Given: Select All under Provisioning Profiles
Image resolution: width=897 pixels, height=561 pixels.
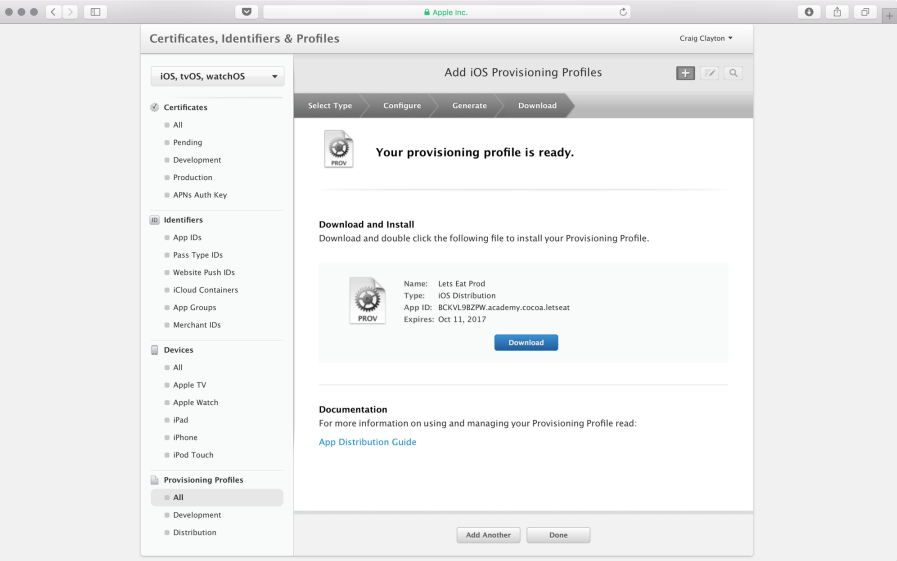Looking at the screenshot, I should pyautogui.click(x=217, y=498).
